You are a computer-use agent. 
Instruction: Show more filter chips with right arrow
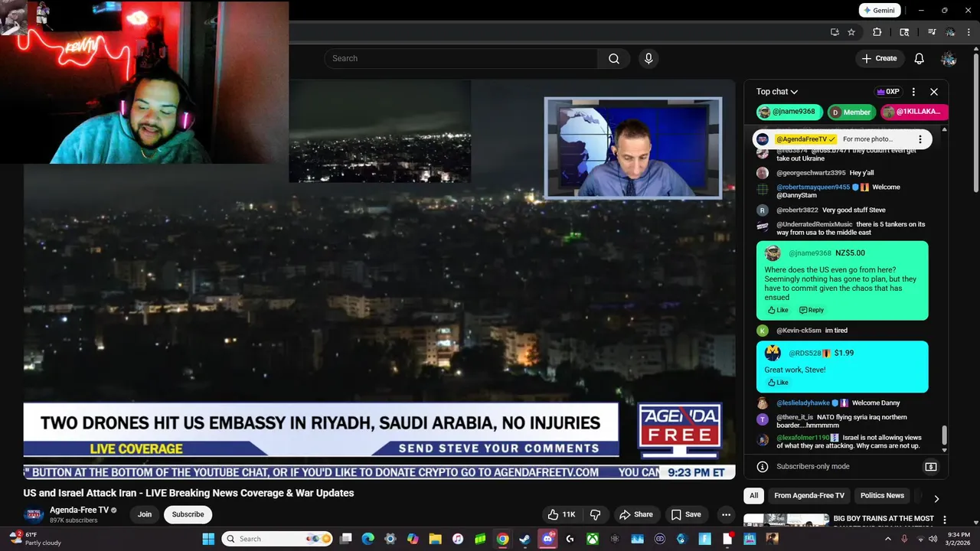(x=936, y=499)
